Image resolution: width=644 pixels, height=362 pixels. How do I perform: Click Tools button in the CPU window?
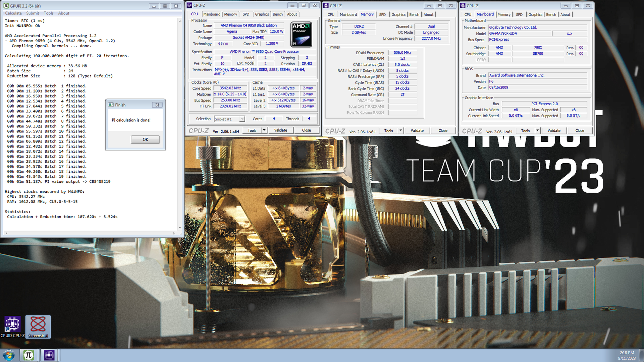pos(252,130)
